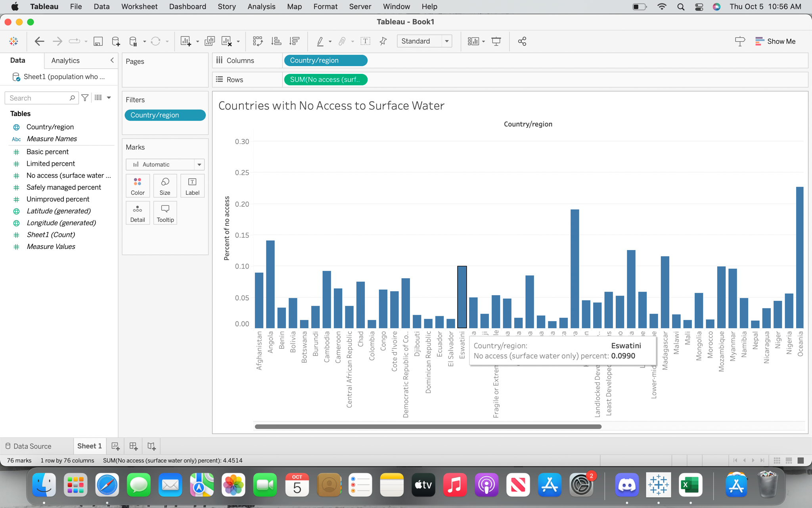Click the data guide icon beside Show Me

tap(740, 41)
